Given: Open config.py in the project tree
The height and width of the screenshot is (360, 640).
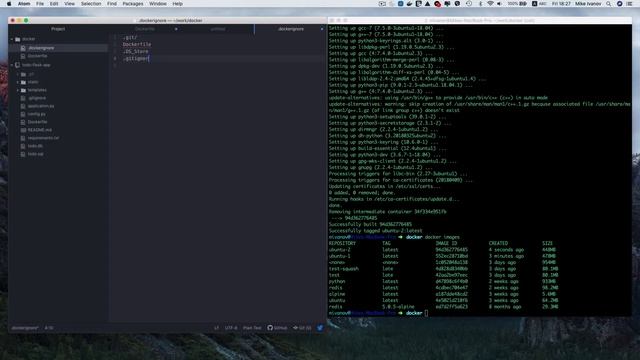Looking at the screenshot, I should click(x=37, y=114).
